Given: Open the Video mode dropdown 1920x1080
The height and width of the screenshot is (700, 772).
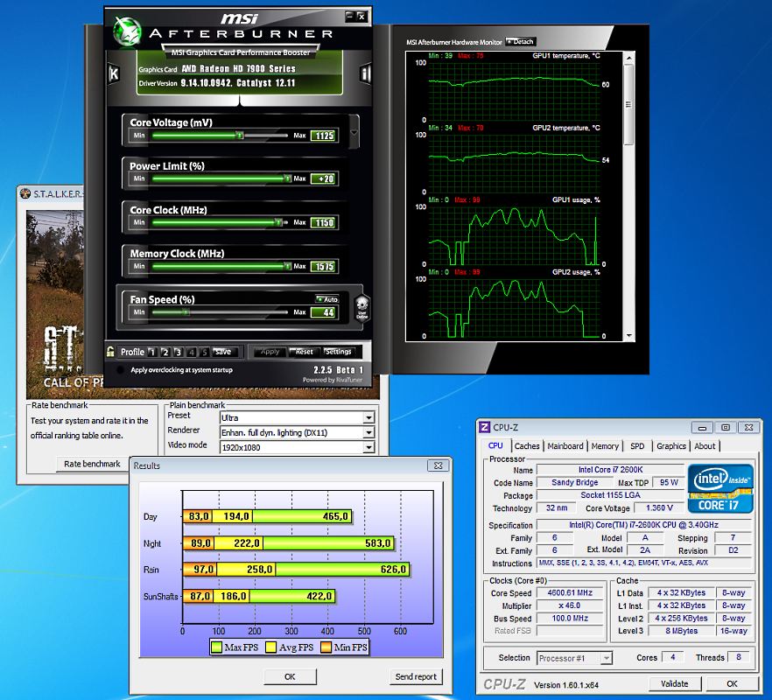Looking at the screenshot, I should point(368,447).
